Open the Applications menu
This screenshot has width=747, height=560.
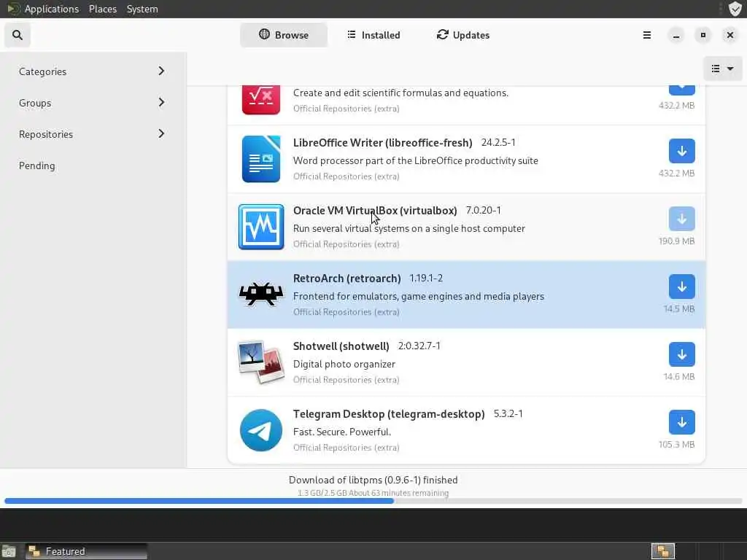(x=52, y=9)
